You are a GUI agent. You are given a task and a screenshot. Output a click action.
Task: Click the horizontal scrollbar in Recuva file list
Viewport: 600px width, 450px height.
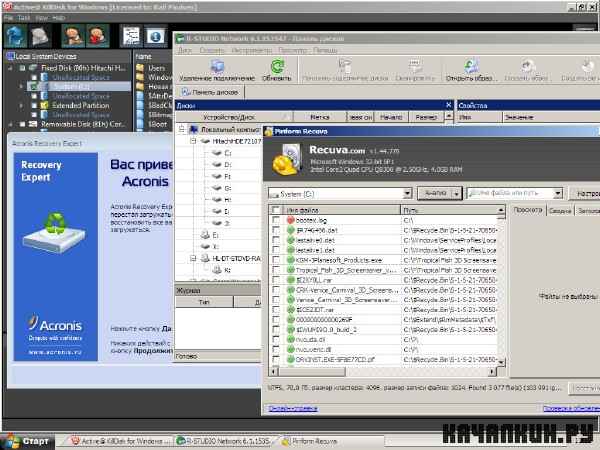[312, 372]
